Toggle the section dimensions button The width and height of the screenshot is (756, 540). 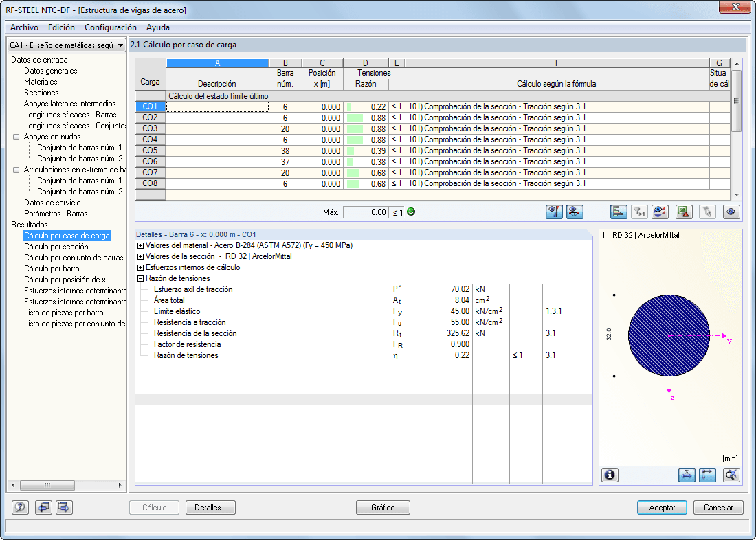(x=687, y=475)
